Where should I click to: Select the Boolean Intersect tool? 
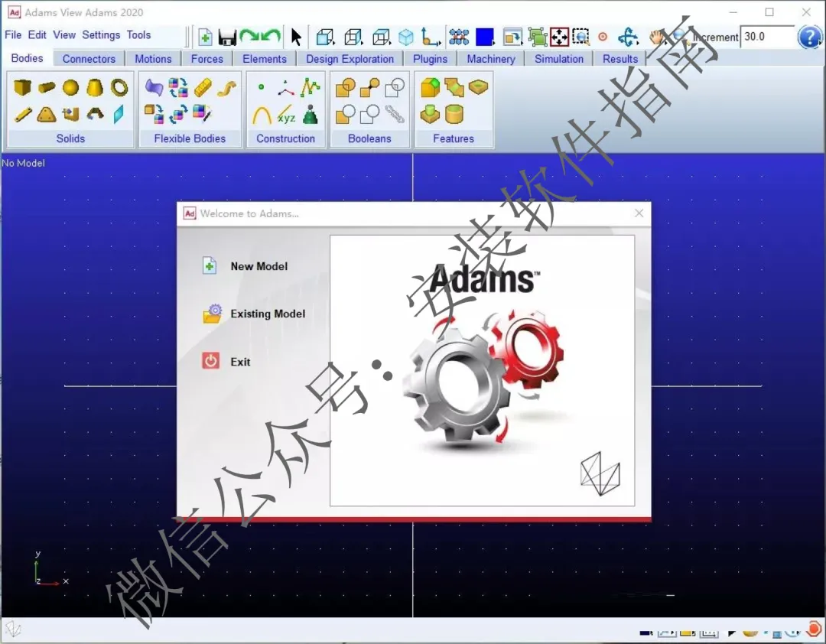(x=395, y=88)
